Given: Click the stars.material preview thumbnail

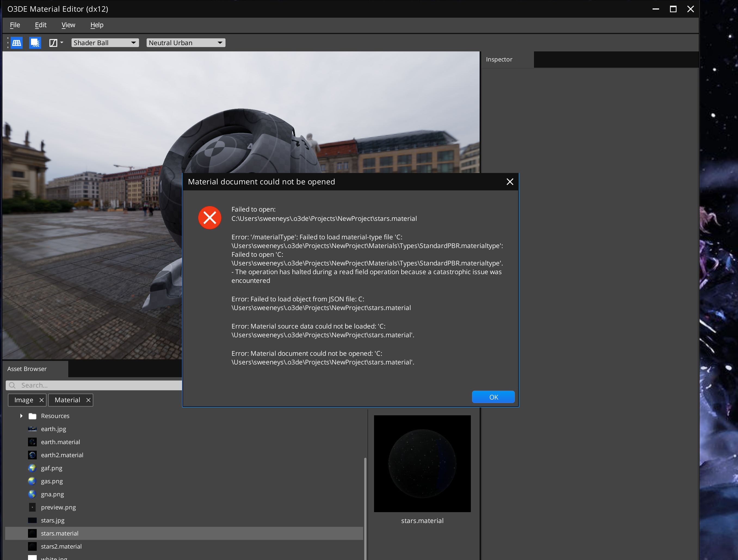Looking at the screenshot, I should [422, 464].
